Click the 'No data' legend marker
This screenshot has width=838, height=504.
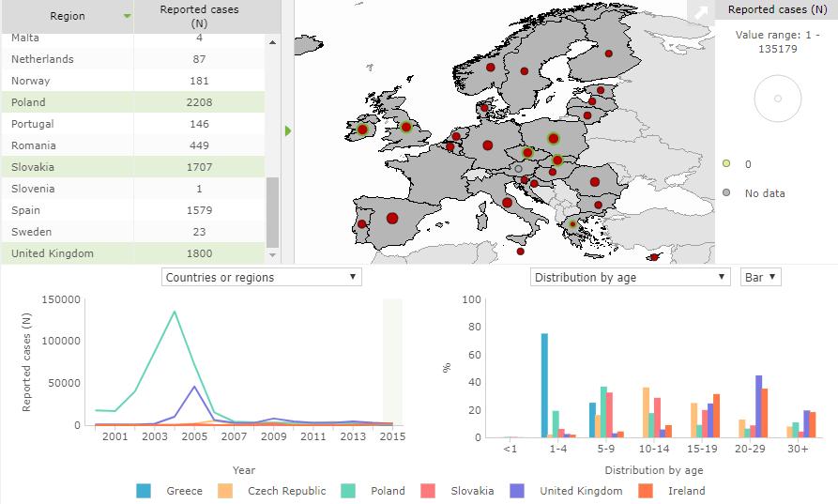726,192
